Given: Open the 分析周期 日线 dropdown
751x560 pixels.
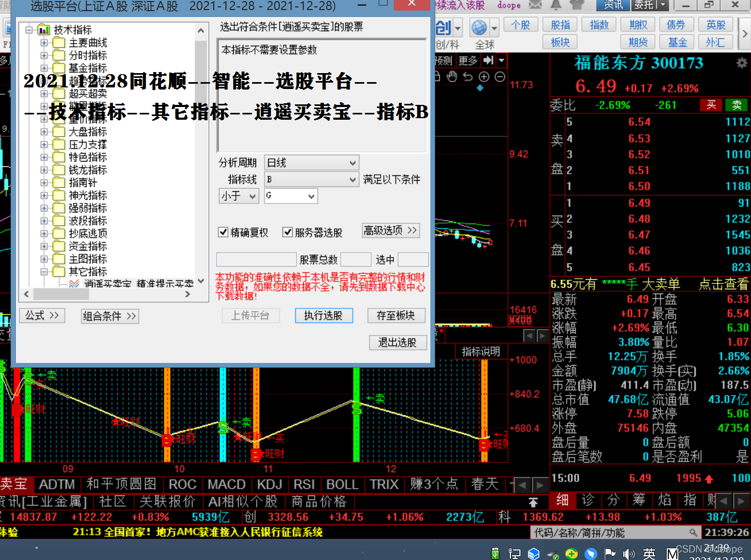Looking at the screenshot, I should click(312, 163).
